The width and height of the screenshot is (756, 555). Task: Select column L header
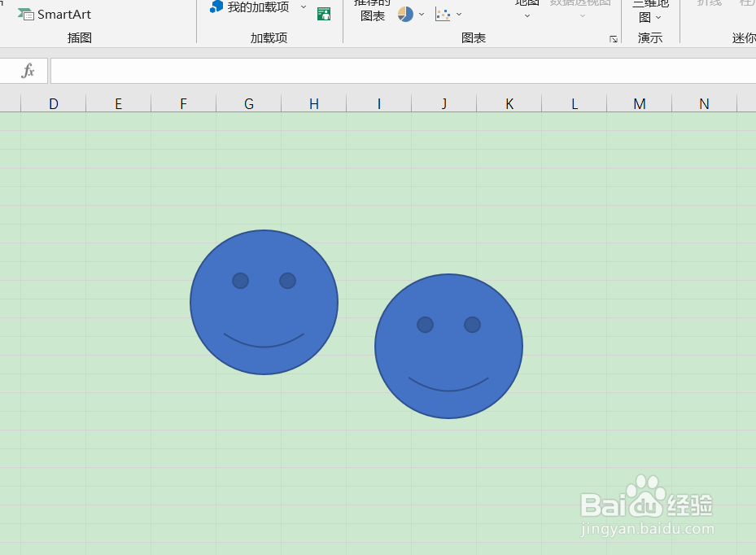click(575, 103)
